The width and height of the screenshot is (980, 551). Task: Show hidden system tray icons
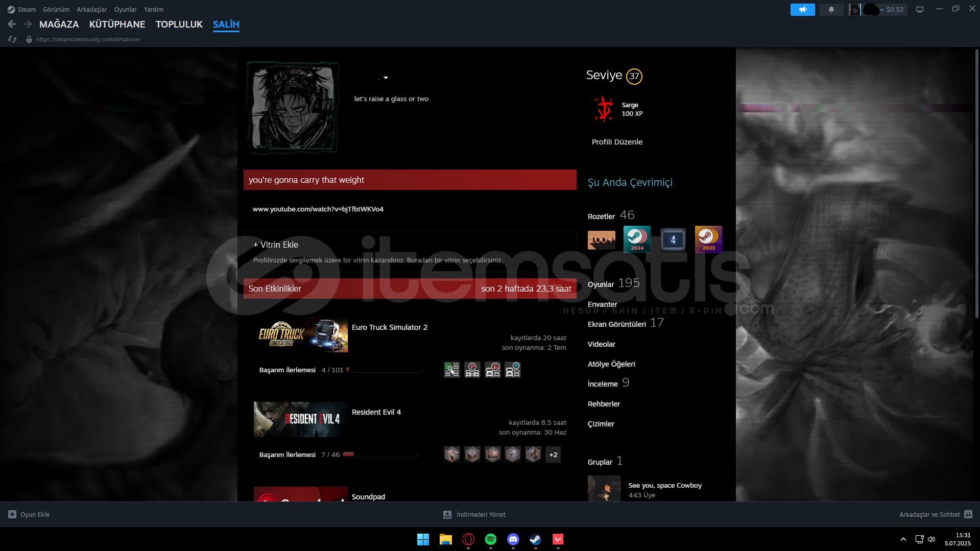click(903, 539)
